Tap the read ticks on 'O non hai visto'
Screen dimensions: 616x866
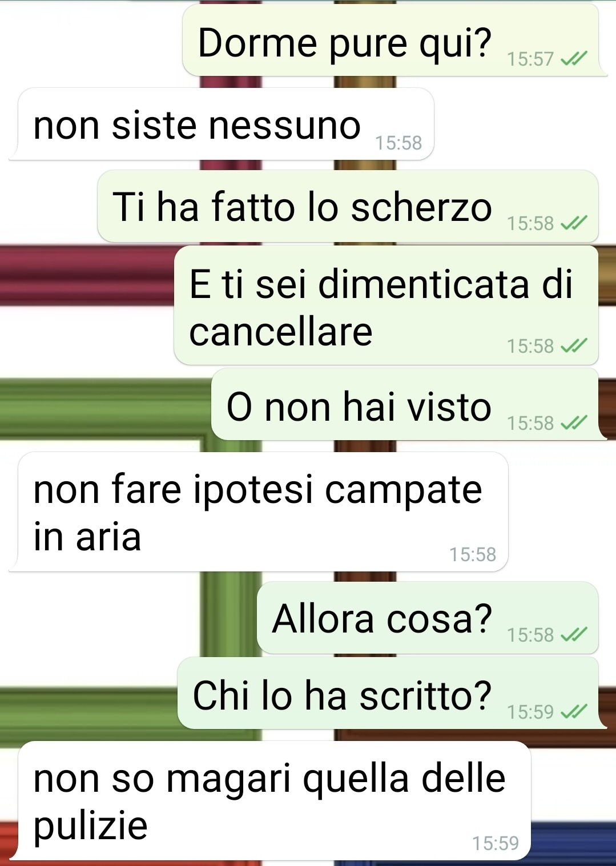tap(574, 423)
